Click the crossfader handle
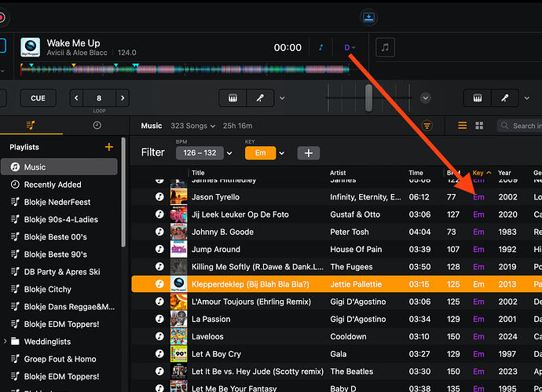Viewport: 542px width, 392px height. (x=368, y=97)
